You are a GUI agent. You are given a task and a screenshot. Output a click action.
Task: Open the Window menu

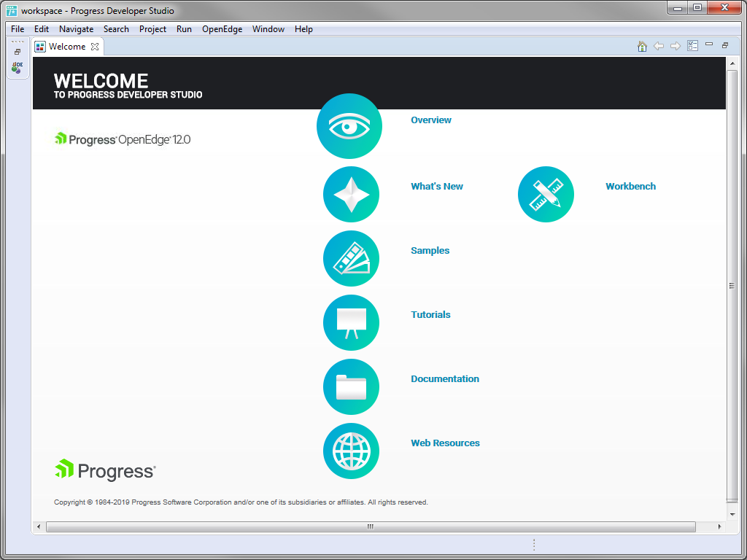pos(268,29)
